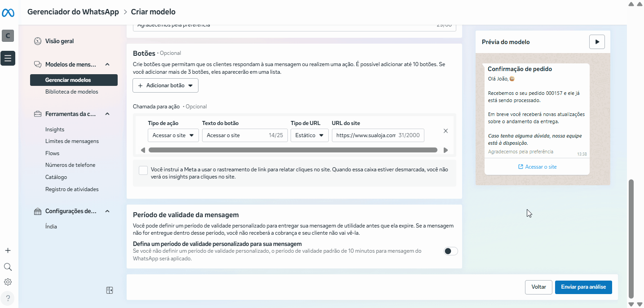The image size is (644, 308).
Task: Collapse the sidebar panel icon
Action: (110, 290)
